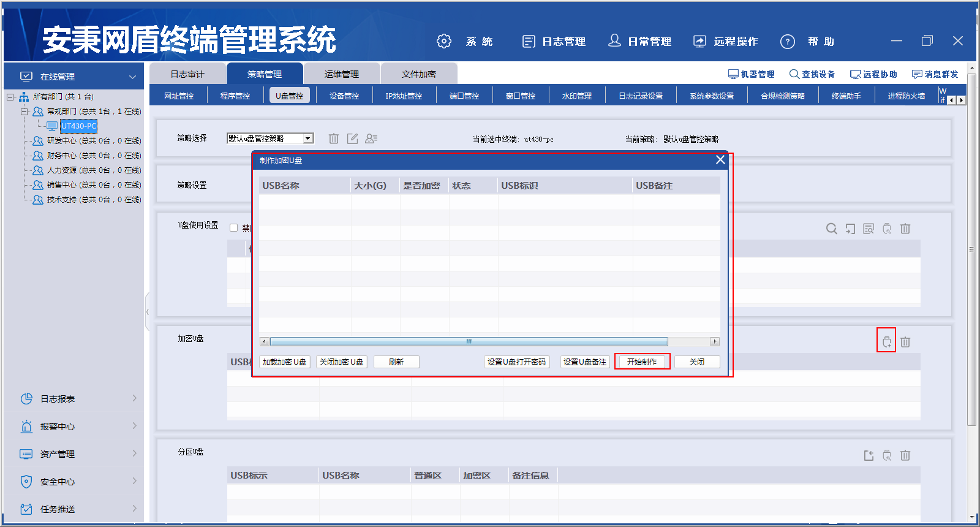Select 财务中心 department in tree

tap(87, 156)
